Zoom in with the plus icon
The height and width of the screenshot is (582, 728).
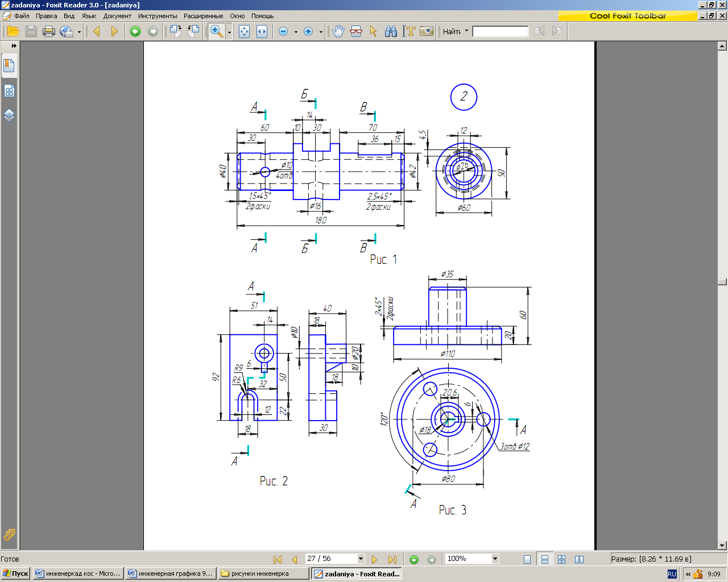(x=308, y=31)
